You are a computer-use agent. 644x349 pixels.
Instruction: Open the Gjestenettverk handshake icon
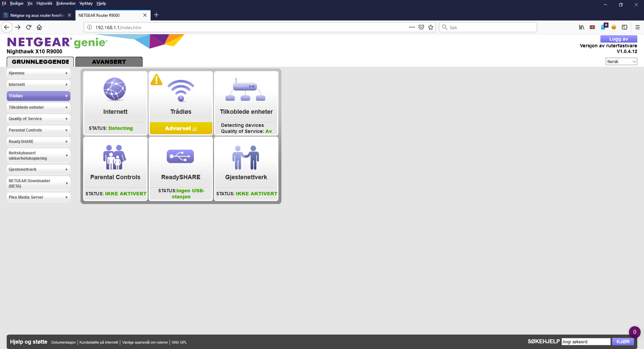coord(246,157)
